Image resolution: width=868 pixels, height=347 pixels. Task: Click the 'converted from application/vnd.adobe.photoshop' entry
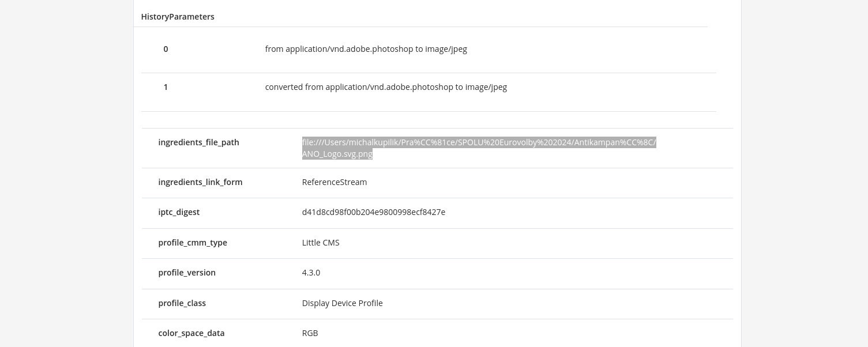point(386,87)
